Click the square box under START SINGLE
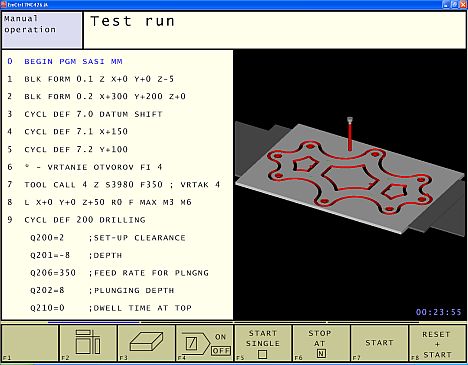Screen dimensions: 468x365 click(x=263, y=354)
